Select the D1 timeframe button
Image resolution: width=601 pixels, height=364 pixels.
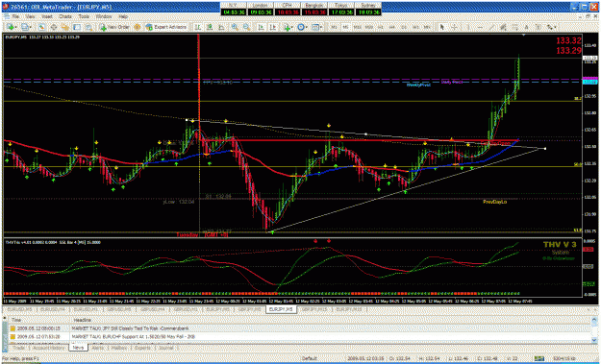click(404, 27)
